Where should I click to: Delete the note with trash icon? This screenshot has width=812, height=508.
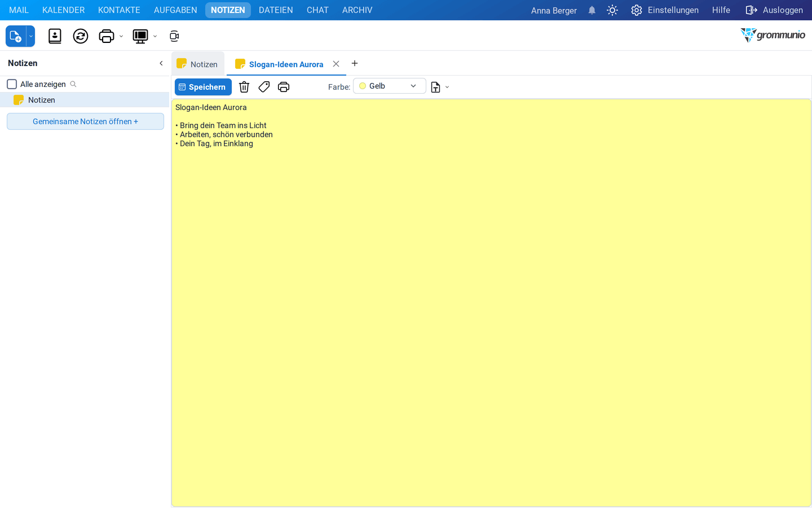tap(244, 87)
